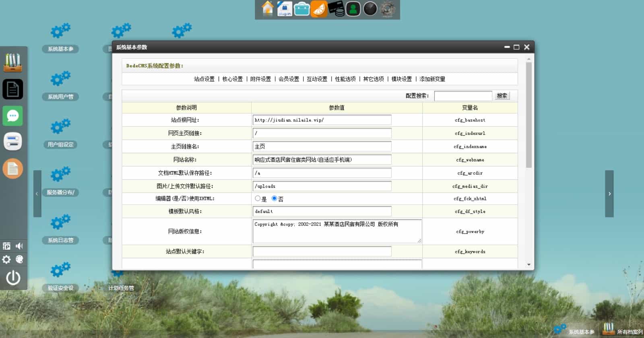Switch to 附件设置 tab
This screenshot has width=644, height=338.
pos(261,79)
